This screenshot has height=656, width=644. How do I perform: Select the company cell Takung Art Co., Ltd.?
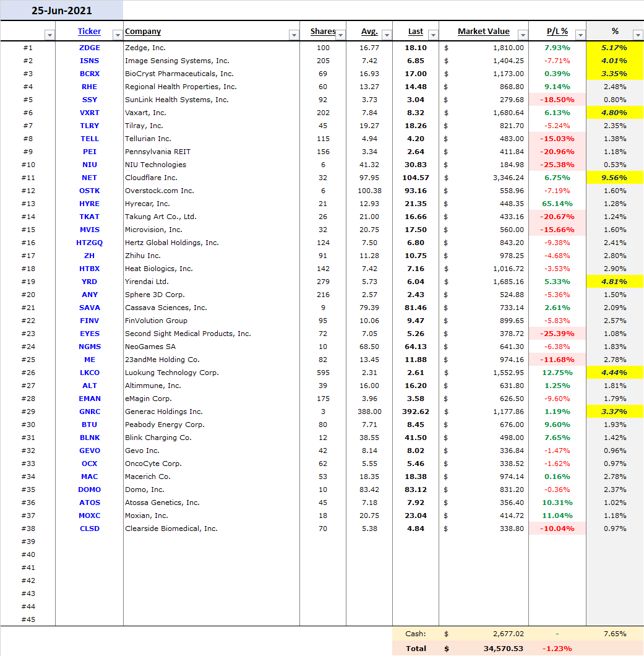(x=212, y=217)
